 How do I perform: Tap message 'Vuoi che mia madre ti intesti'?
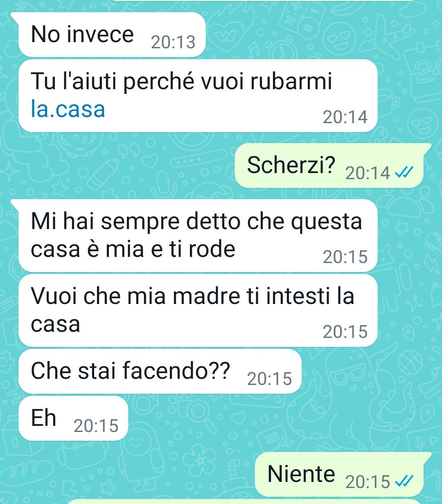198,310
